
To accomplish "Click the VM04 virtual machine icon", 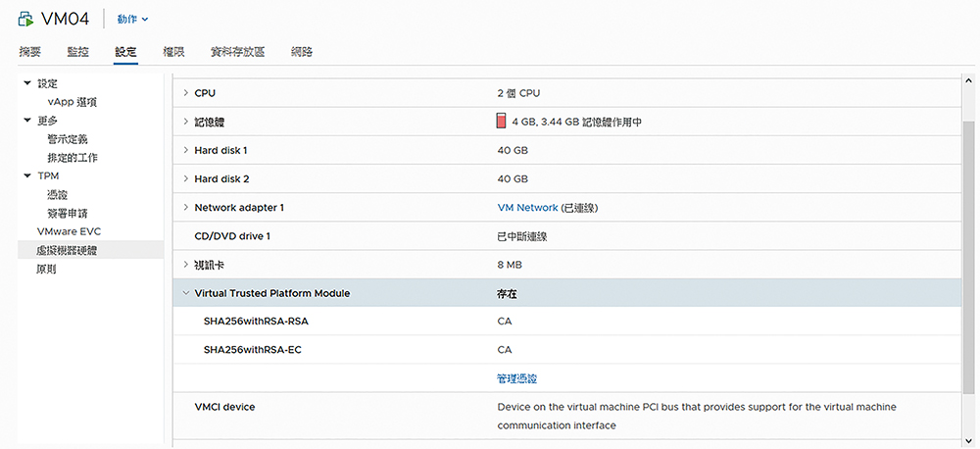I will 25,19.
